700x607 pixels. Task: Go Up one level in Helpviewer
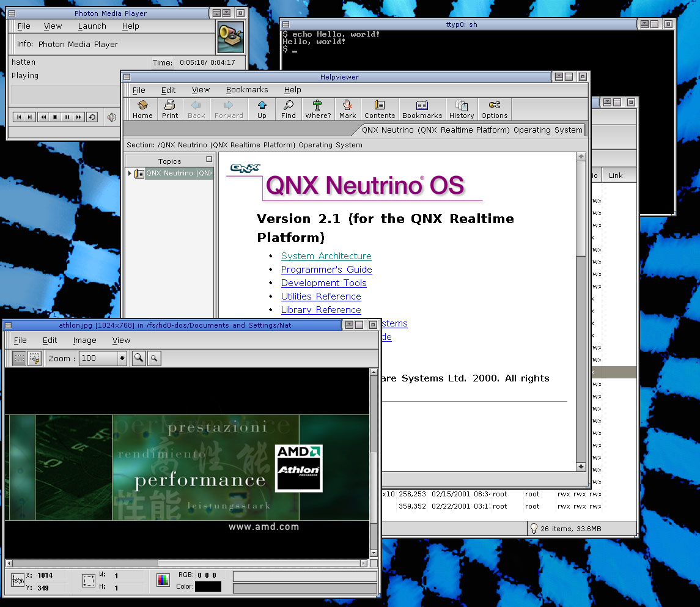pos(262,109)
